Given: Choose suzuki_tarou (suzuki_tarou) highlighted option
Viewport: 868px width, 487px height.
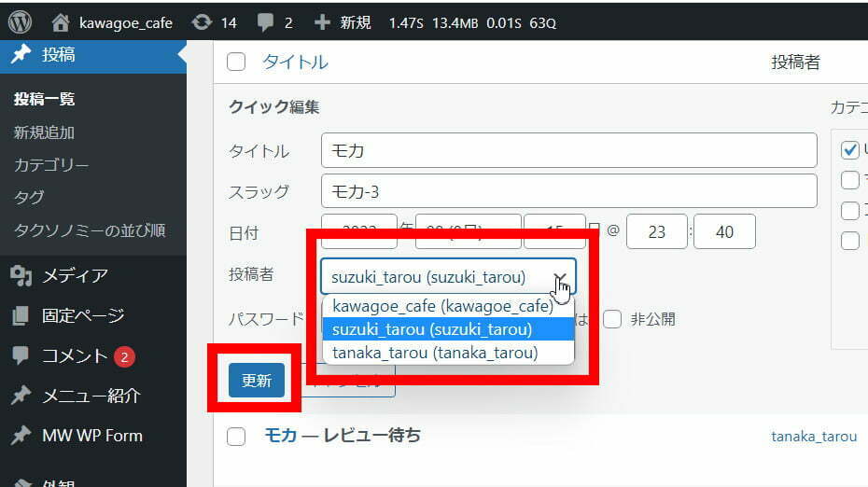Looking at the screenshot, I should [448, 329].
